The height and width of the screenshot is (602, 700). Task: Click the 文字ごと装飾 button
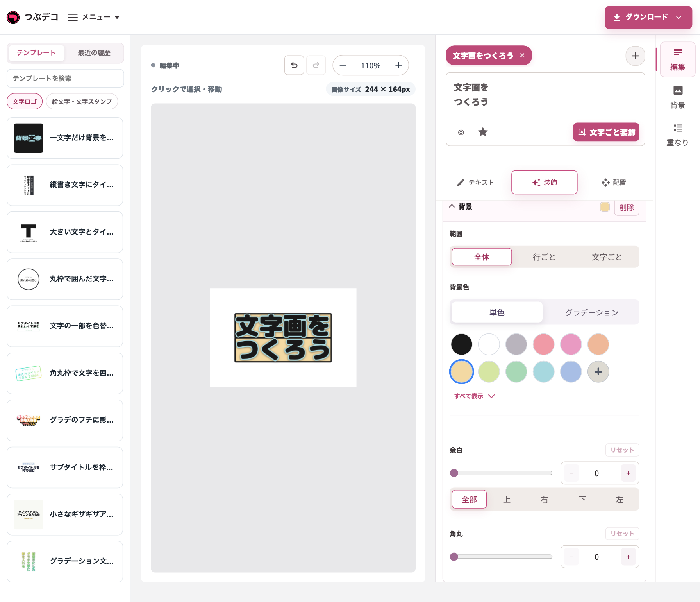click(x=606, y=132)
